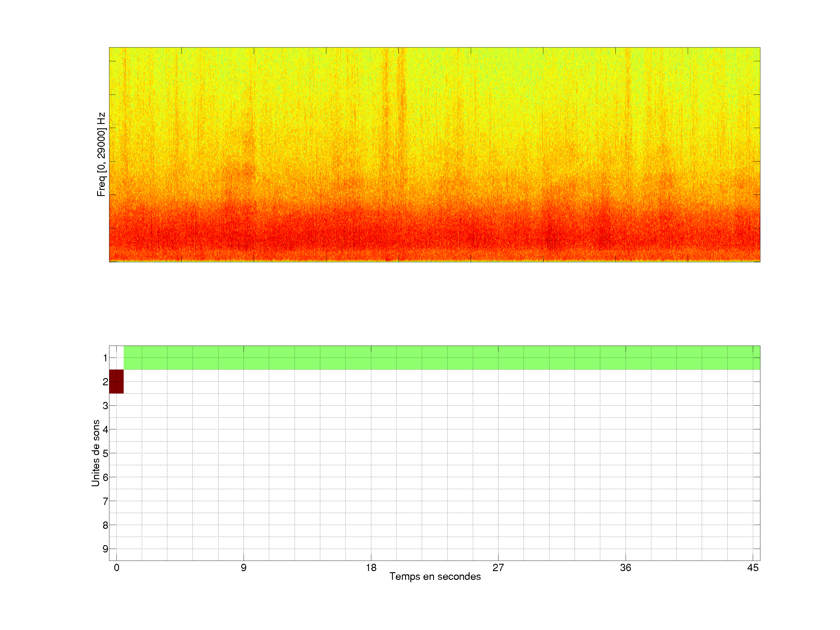The image size is (840, 630).
Task: Click the 'Temps en secondes' axis label
Action: coord(435,576)
